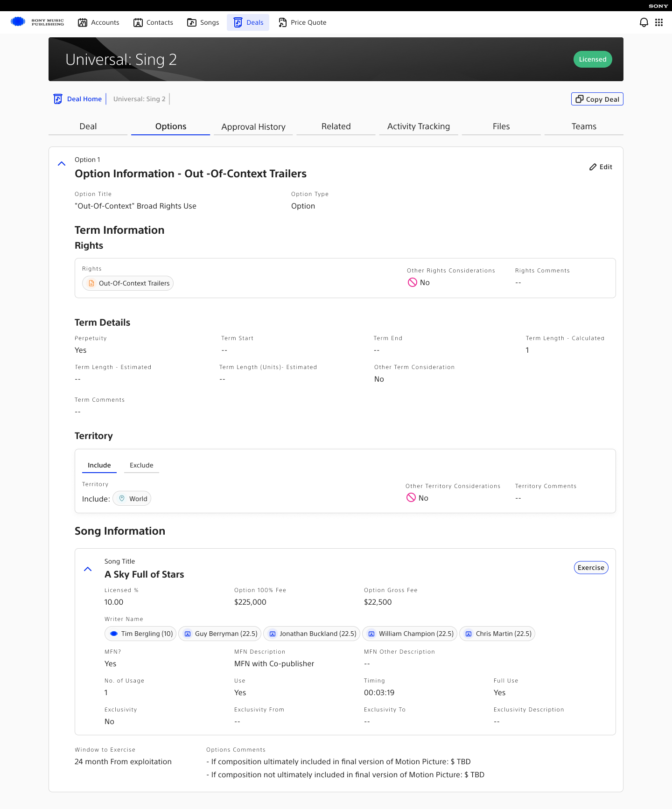Click the Accounts icon in navigation
Screen dimensions: 672x809
click(83, 22)
